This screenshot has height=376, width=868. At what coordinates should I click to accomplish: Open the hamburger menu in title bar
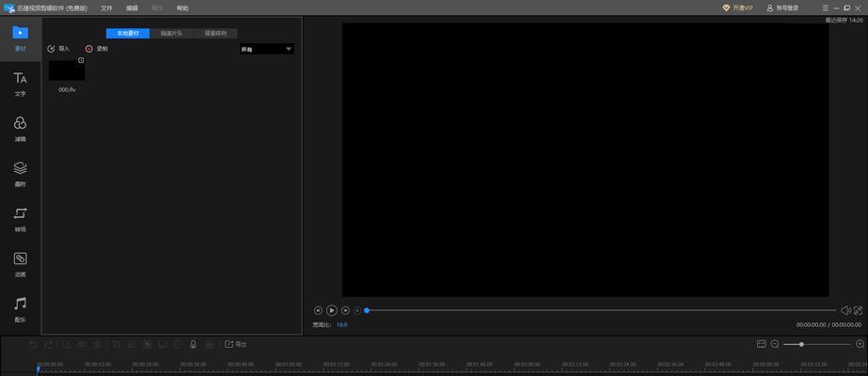point(826,8)
